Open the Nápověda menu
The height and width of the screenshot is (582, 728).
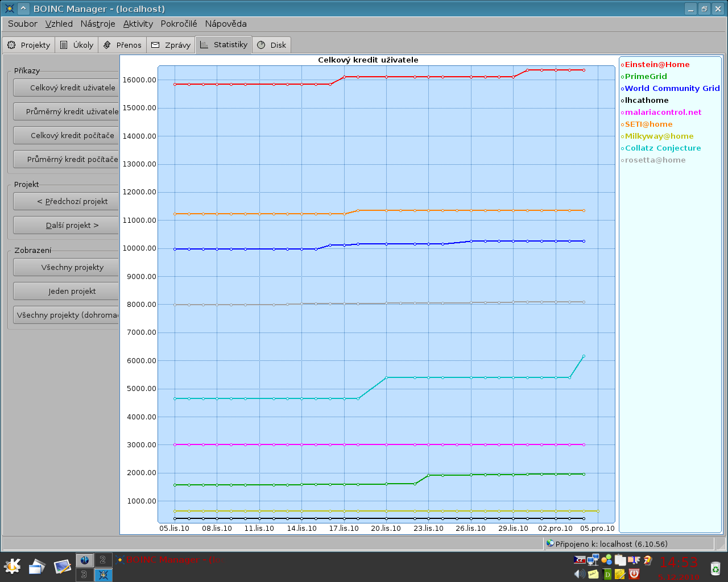tap(226, 24)
